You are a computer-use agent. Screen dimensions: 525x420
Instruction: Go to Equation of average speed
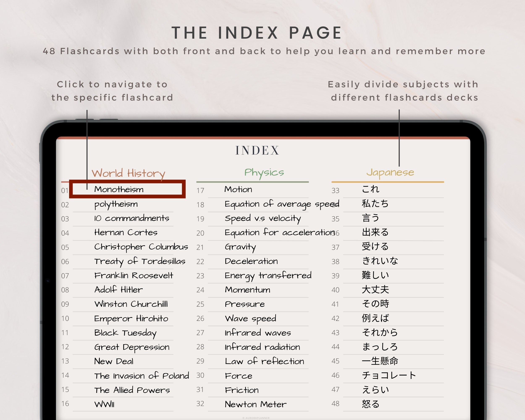[282, 204]
